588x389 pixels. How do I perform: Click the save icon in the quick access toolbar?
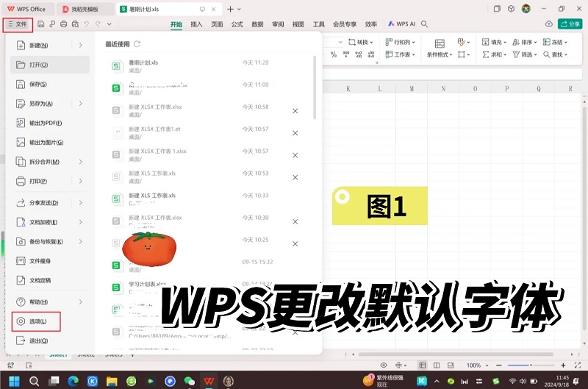click(41, 24)
